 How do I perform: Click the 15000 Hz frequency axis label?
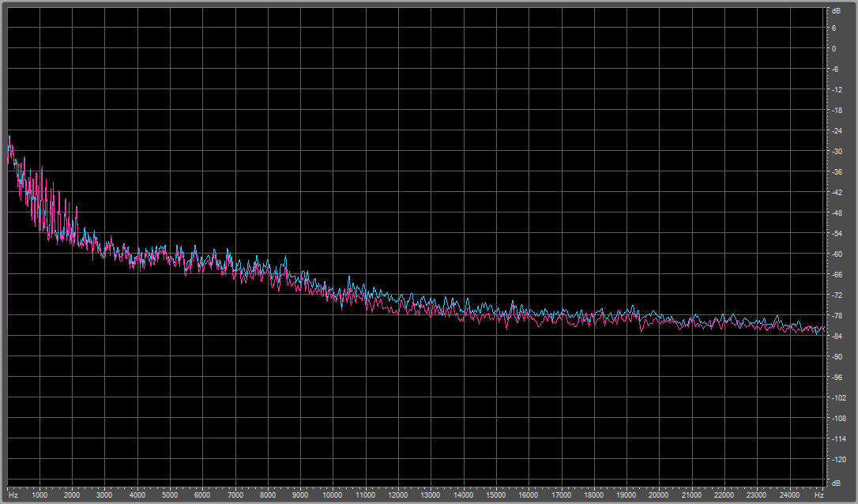tap(496, 495)
